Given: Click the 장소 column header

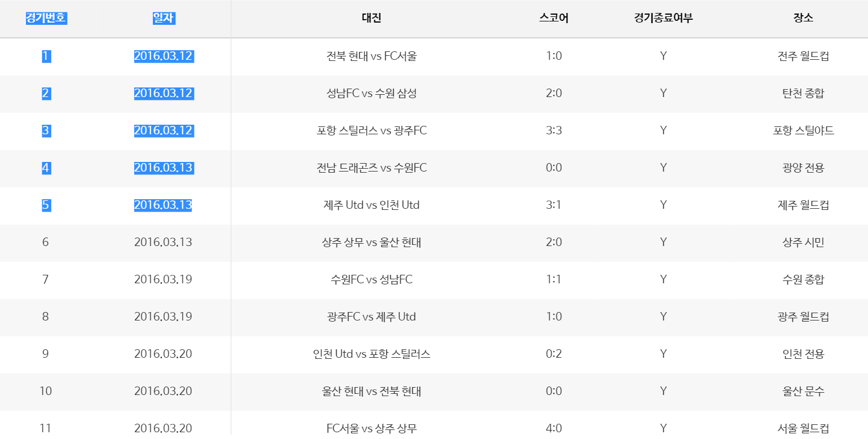Looking at the screenshot, I should (x=803, y=18).
